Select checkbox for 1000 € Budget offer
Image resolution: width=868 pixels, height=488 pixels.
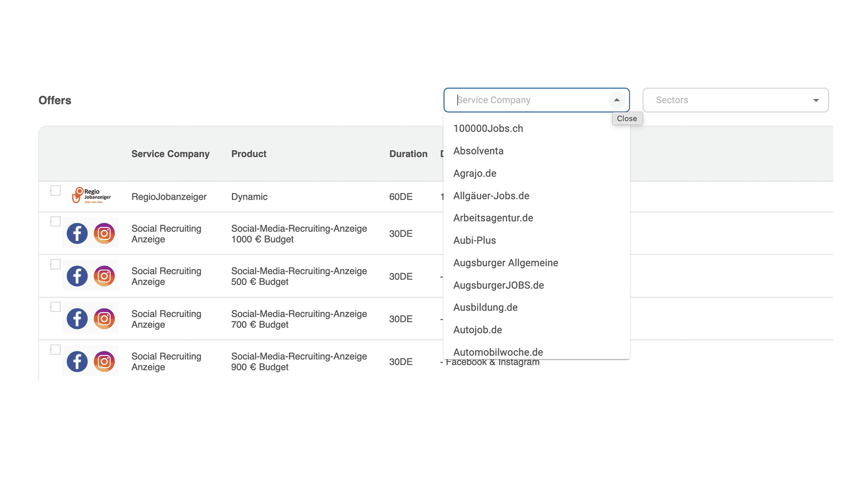(56, 221)
